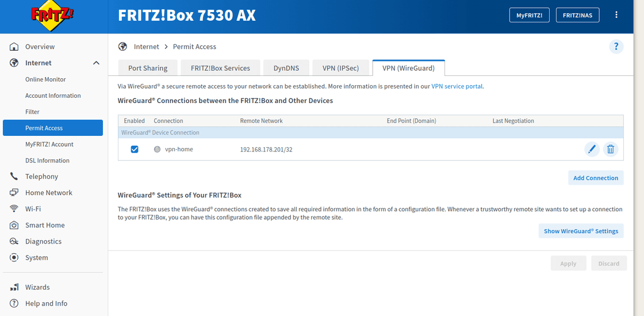
Task: Click the MyFRITZ! header button
Action: (x=530, y=15)
